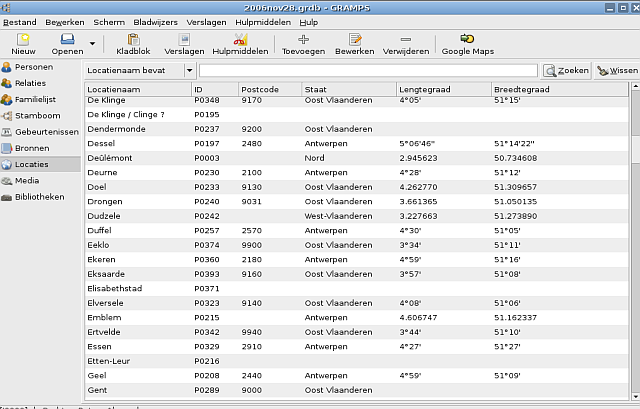Viewport: 640px width, 409px height.
Task: Open the Kladblok clipboard tool
Action: pyautogui.click(x=133, y=43)
